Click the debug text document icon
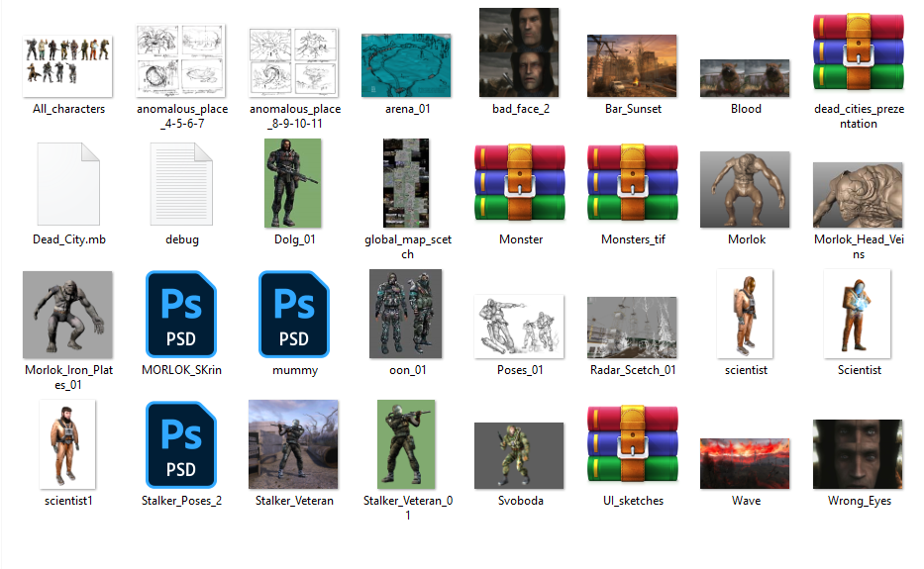924x569 pixels. tap(181, 184)
